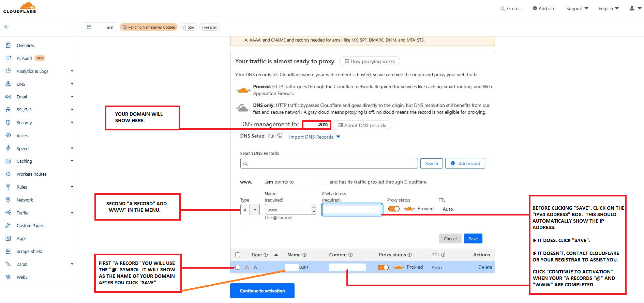Click the warning triangle on the A record row

point(247,267)
